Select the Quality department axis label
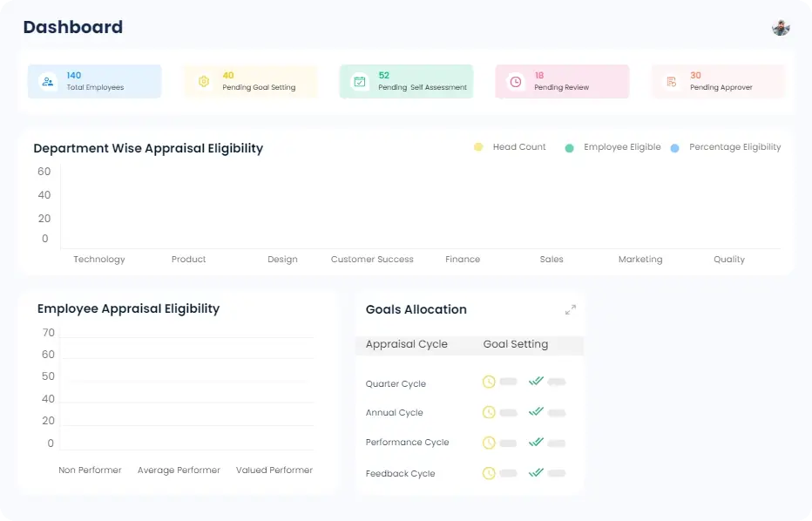 point(729,260)
